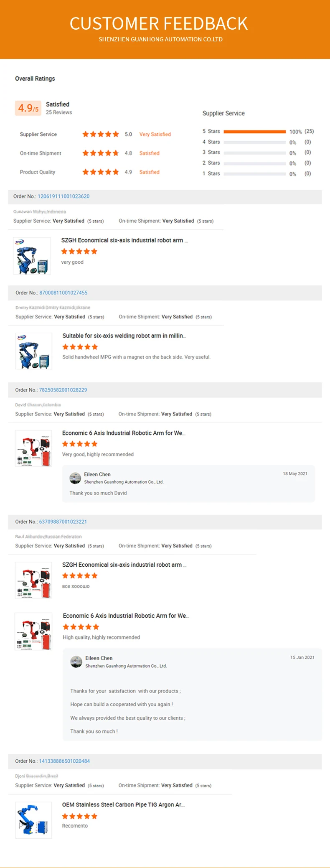This screenshot has height=868, width=330.
Task: Click the On-time Shipment star rating icons
Action: [x=101, y=153]
